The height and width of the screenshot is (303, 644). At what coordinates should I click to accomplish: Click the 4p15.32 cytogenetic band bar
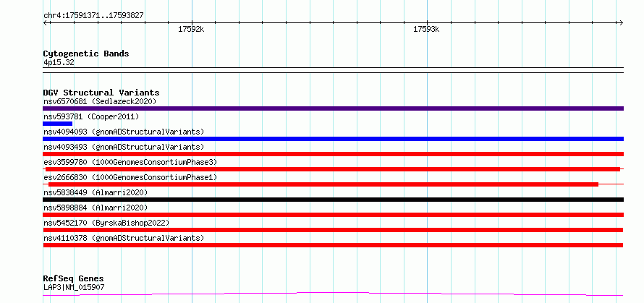[333, 70]
